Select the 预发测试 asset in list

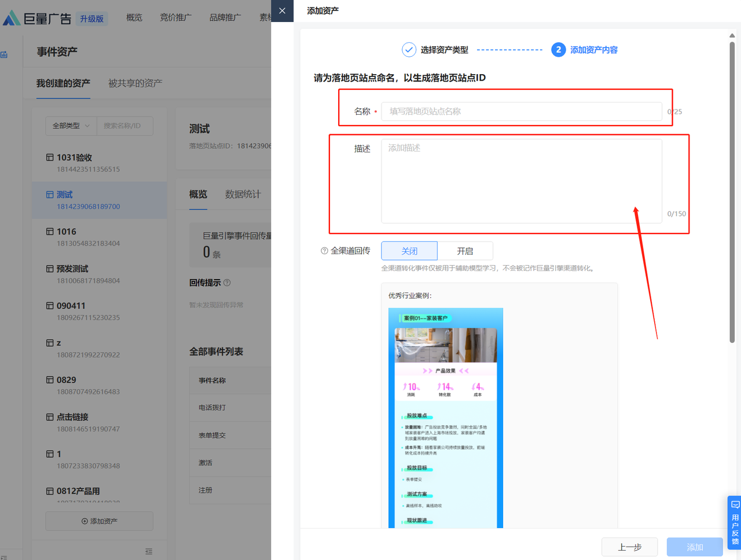72,269
